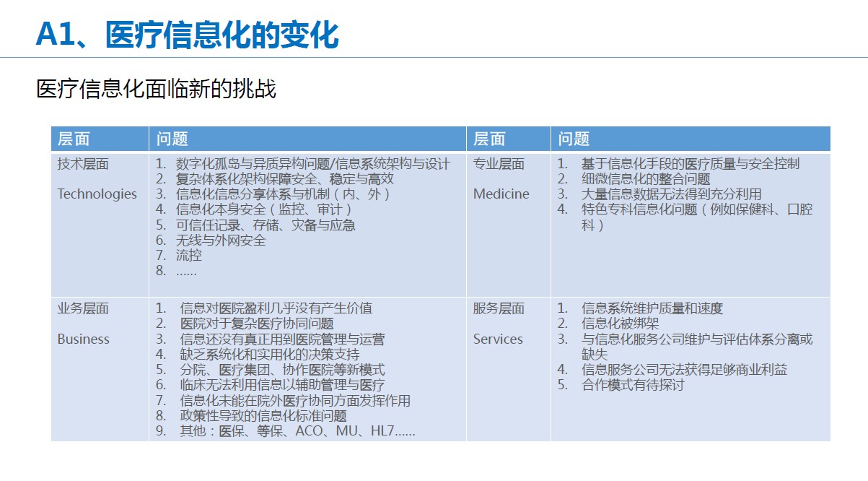This screenshot has height=481, width=868.
Task: Click the 层面 header above 专业层面
Action: pyautogui.click(x=489, y=139)
